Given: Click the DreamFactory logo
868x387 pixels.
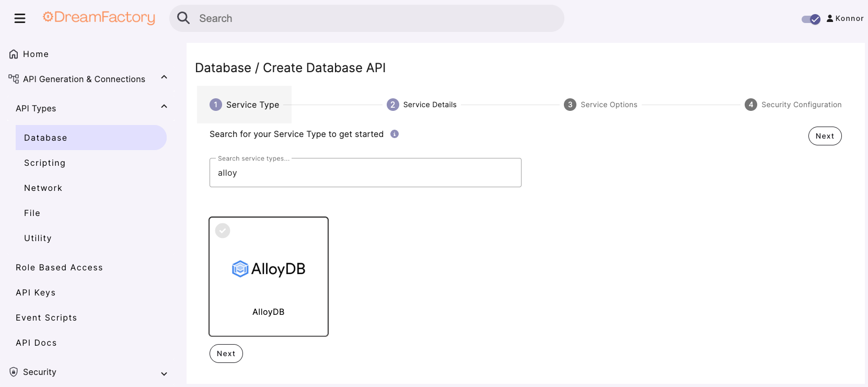Looking at the screenshot, I should click(99, 18).
